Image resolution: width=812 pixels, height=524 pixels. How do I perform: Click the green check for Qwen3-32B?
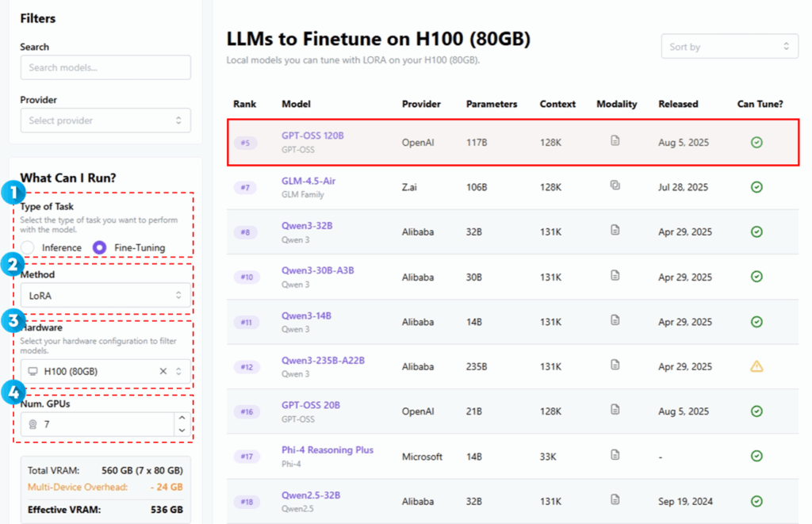(756, 231)
